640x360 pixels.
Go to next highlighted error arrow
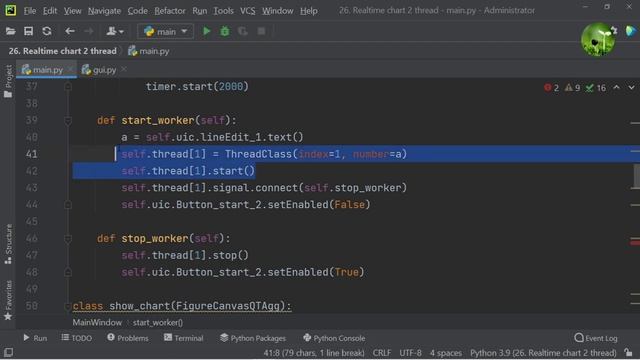click(x=631, y=88)
